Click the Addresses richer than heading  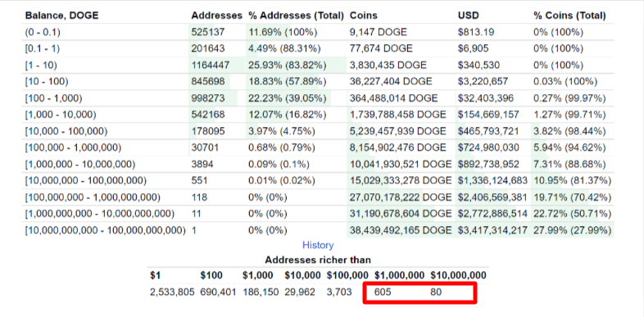coord(318,260)
